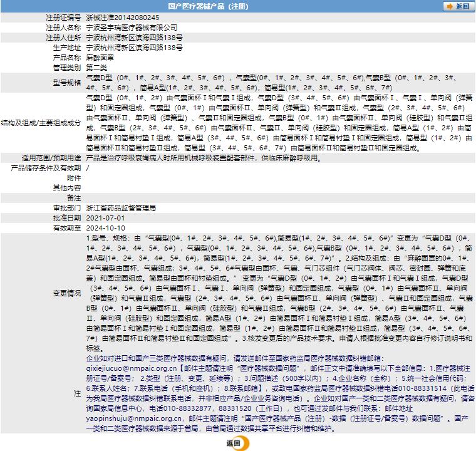Click company name 宁波圣宇瑞医疗器械有限公司

click(132, 28)
